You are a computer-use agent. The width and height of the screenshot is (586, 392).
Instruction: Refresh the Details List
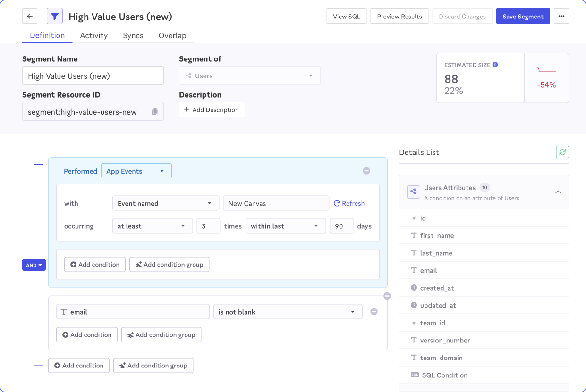click(562, 152)
